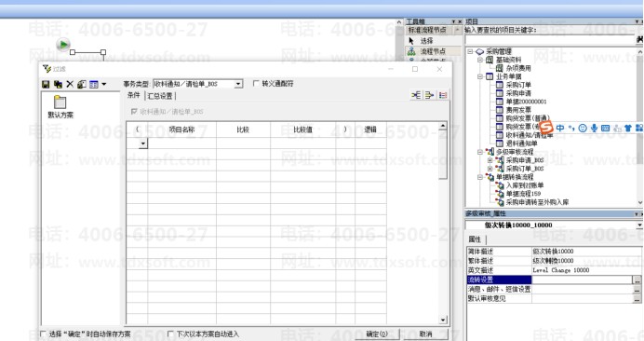Click the ellipsis button for 流转设置

pyautogui.click(x=637, y=280)
